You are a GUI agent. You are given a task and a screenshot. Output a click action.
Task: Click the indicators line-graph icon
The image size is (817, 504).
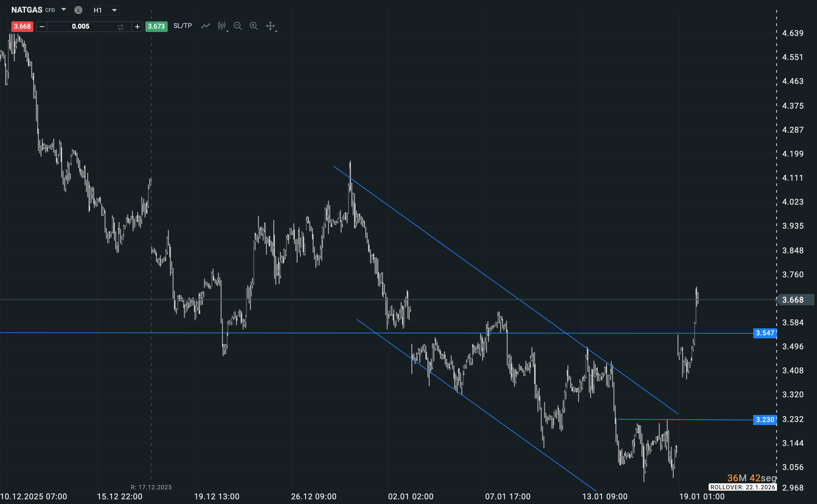tap(206, 26)
